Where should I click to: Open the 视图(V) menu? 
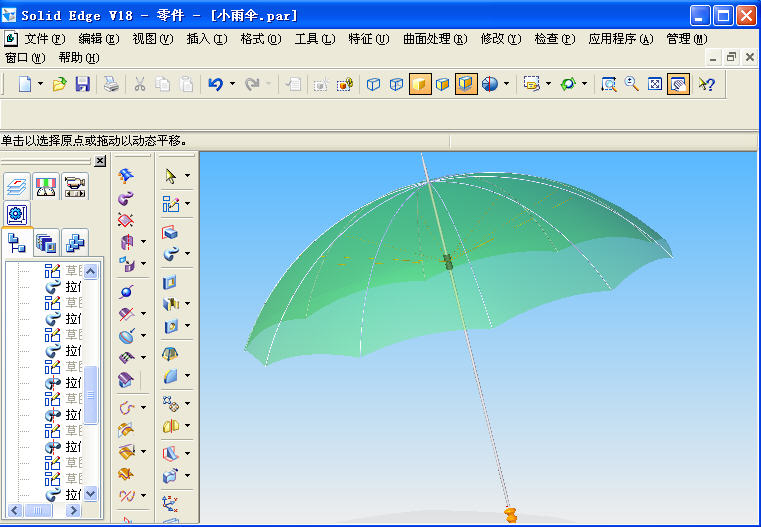(153, 39)
